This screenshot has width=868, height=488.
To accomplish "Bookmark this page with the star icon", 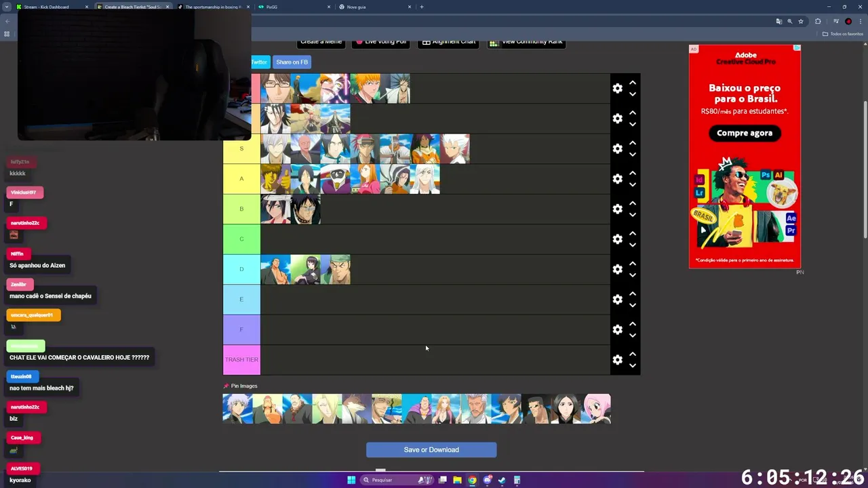I will [801, 22].
